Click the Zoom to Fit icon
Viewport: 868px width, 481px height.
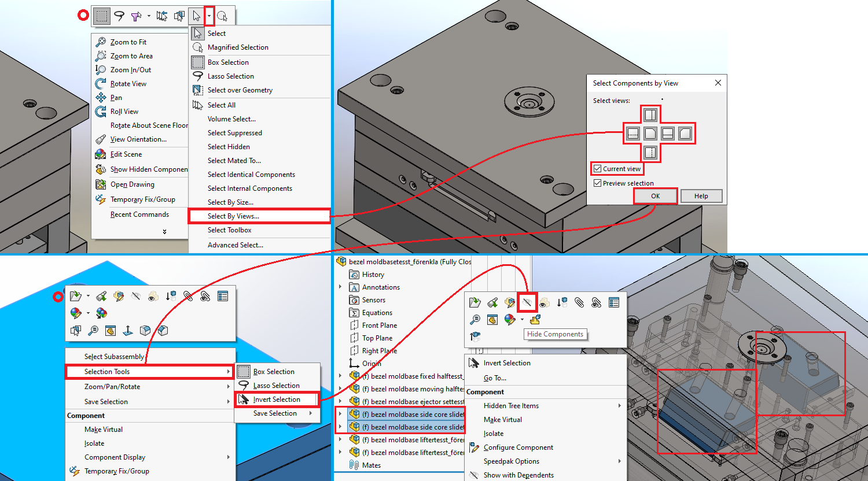click(x=101, y=42)
